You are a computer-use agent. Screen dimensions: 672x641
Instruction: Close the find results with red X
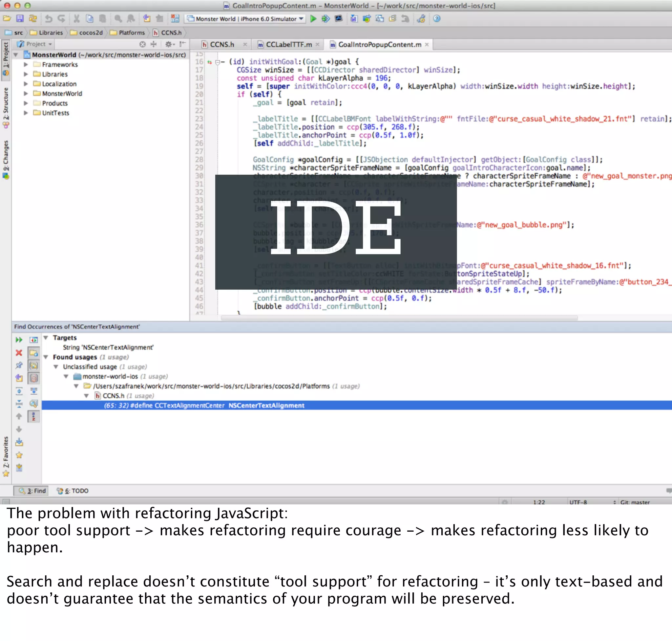19,353
